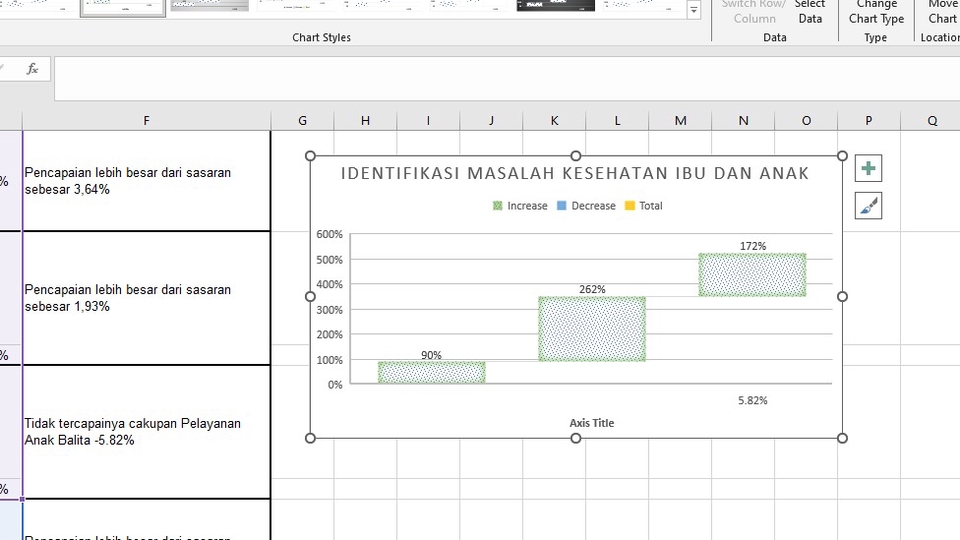Image resolution: width=960 pixels, height=540 pixels.
Task: Select the dark chart style thumbnail
Action: pos(555,6)
